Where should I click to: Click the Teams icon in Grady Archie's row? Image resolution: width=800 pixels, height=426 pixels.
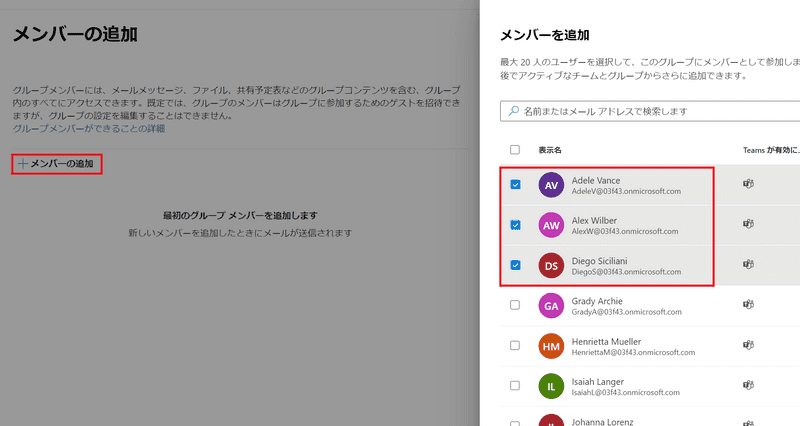pyautogui.click(x=748, y=305)
